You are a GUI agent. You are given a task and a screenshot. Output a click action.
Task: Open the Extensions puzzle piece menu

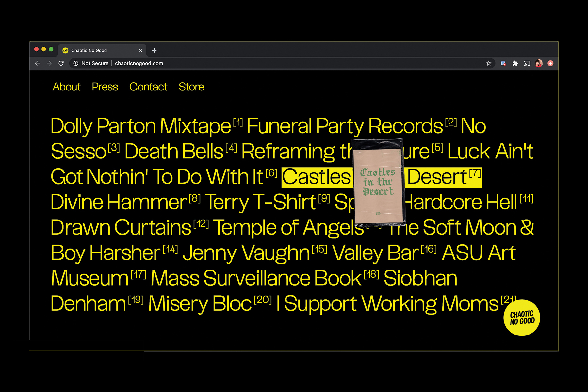click(x=515, y=63)
